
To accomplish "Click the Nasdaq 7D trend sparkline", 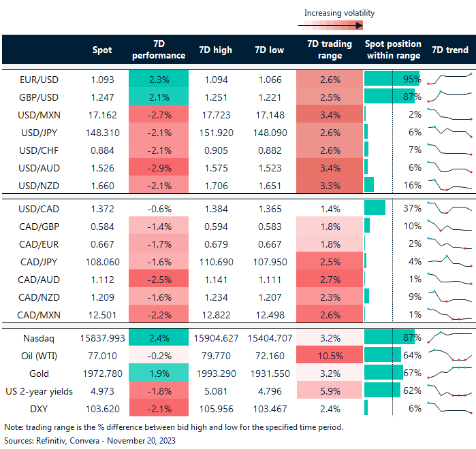I will click(x=449, y=337).
